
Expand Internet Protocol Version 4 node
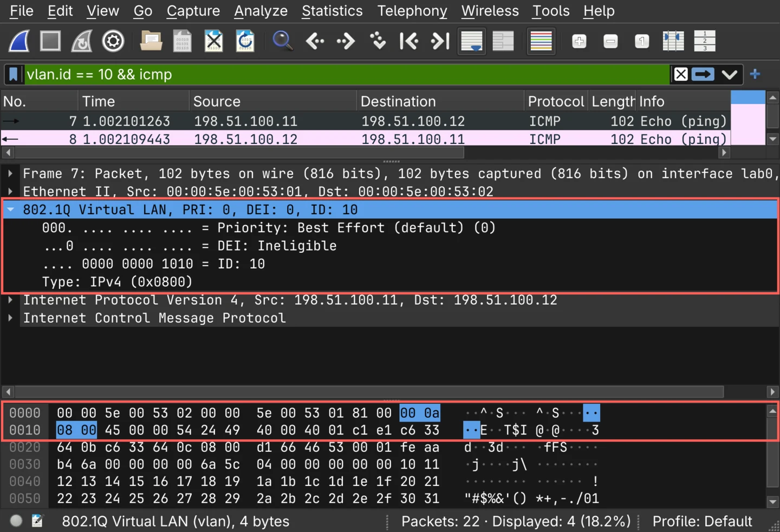(x=10, y=300)
